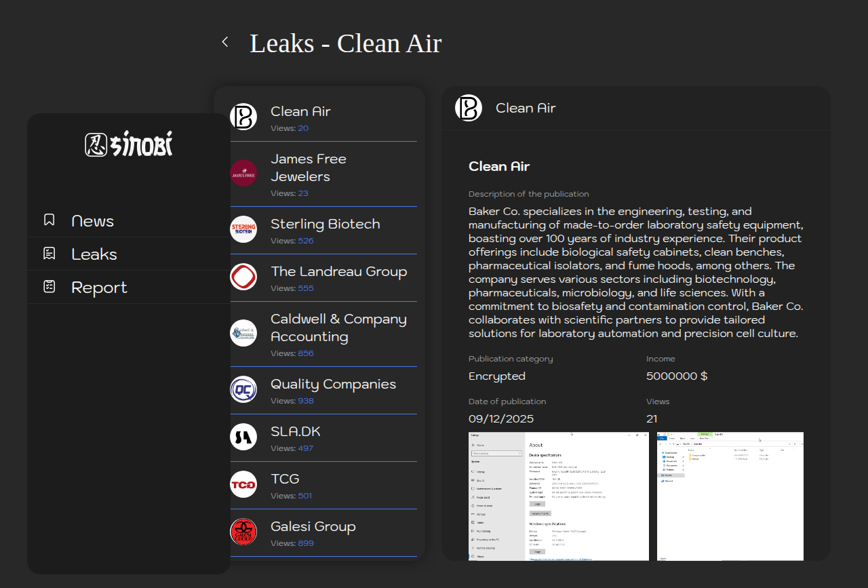Click the James Free Jewelers logo icon
Screen dimensions: 868x588
243,174
